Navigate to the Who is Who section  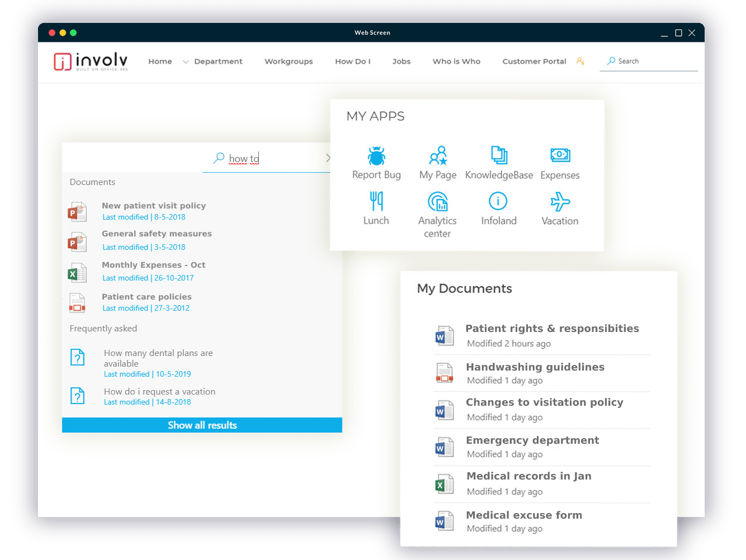point(456,61)
